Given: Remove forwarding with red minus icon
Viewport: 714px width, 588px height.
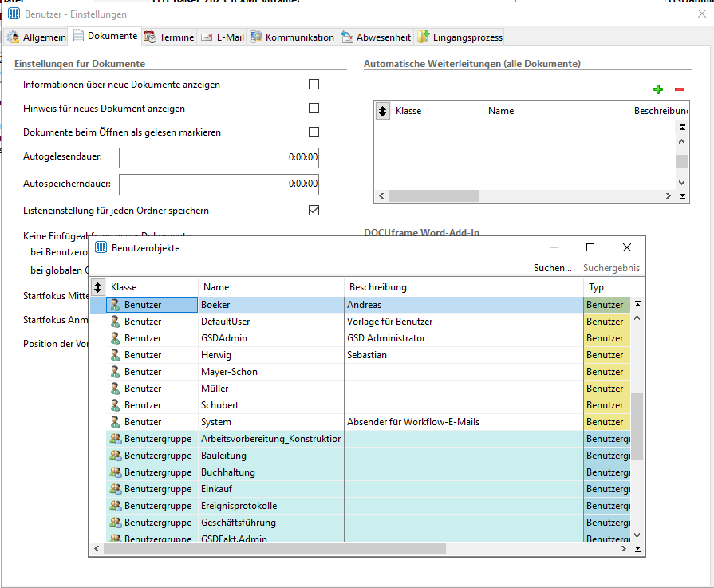Looking at the screenshot, I should tap(680, 89).
